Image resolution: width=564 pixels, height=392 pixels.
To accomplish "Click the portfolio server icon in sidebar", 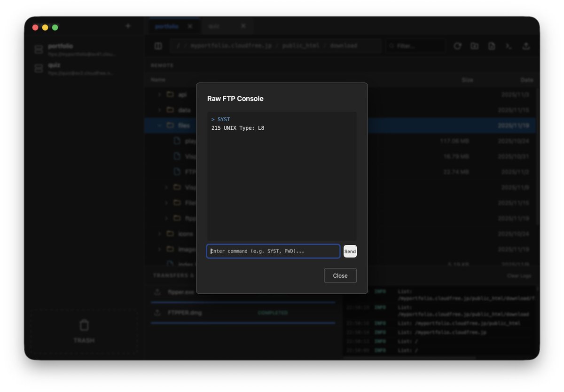I will (39, 50).
